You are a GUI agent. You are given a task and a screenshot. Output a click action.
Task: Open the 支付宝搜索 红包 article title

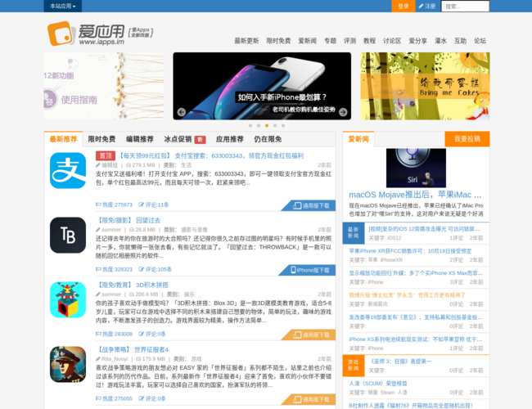tap(210, 155)
